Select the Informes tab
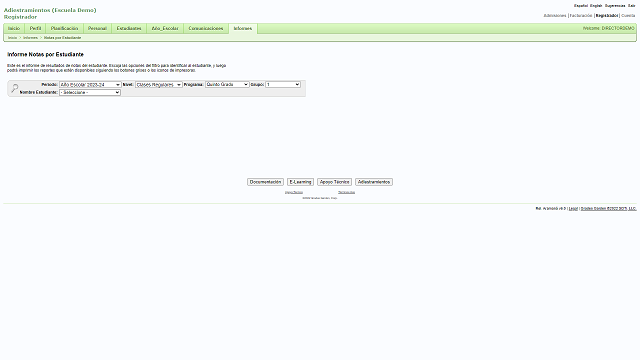This screenshot has height=360, width=640. 243,28
